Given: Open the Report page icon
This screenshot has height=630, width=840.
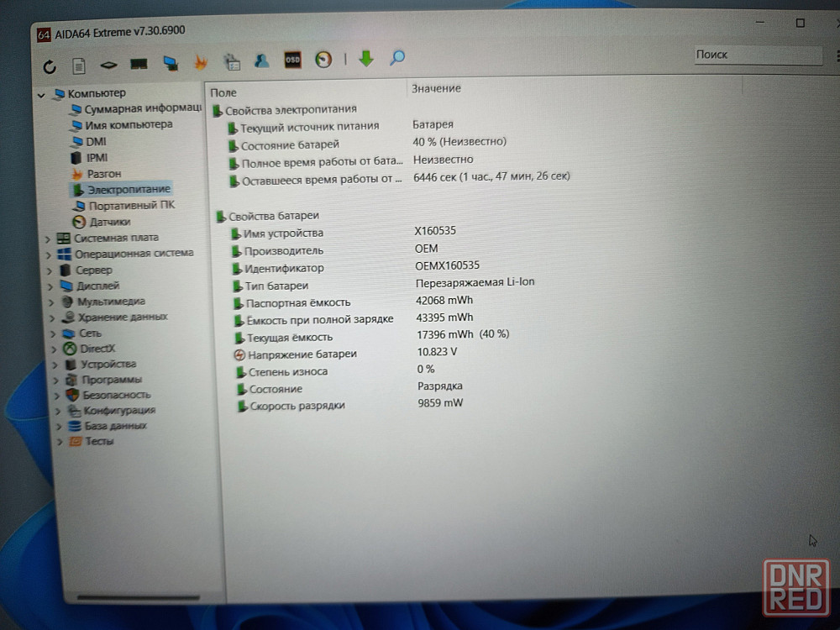Looking at the screenshot, I should pos(79,66).
